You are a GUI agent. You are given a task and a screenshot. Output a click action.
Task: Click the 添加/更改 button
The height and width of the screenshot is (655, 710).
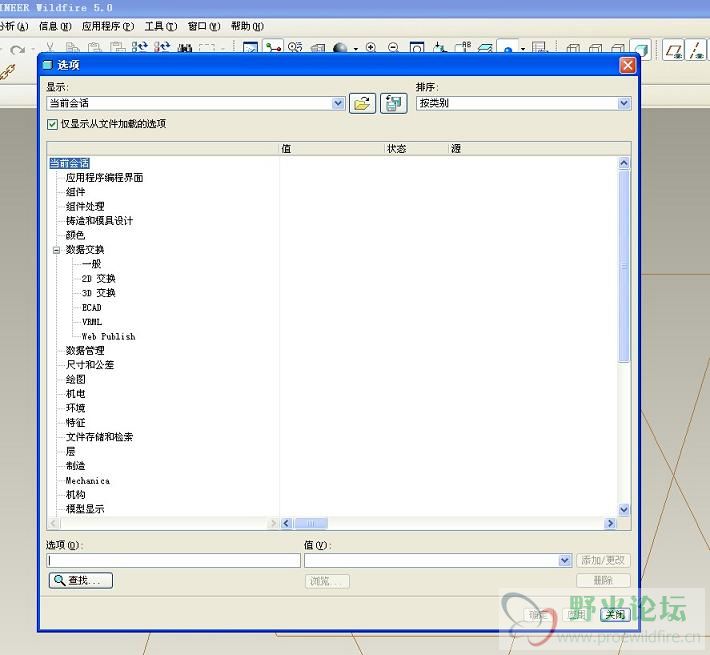pyautogui.click(x=603, y=560)
